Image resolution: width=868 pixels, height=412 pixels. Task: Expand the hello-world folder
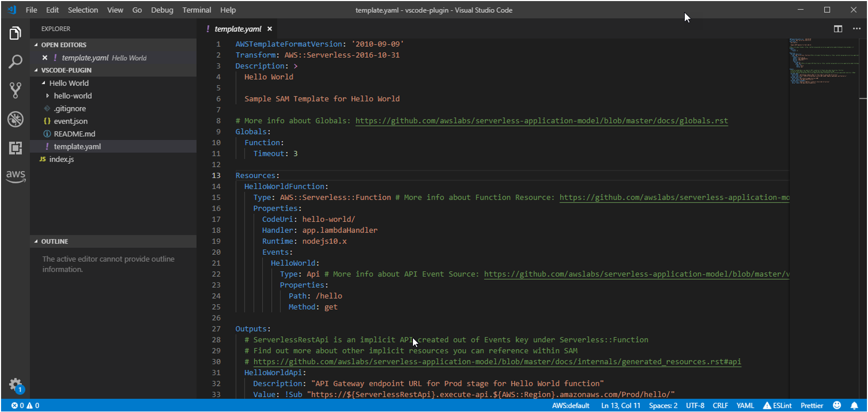(x=72, y=96)
